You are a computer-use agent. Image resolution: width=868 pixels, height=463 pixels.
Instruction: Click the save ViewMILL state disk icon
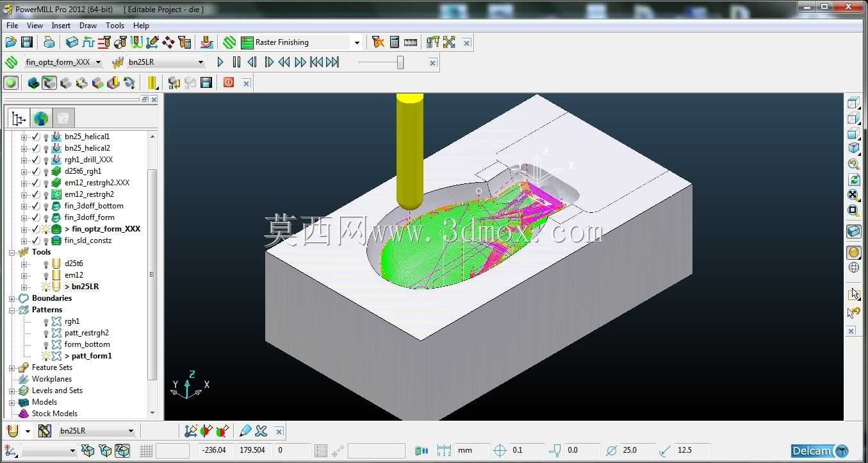pyautogui.click(x=206, y=83)
